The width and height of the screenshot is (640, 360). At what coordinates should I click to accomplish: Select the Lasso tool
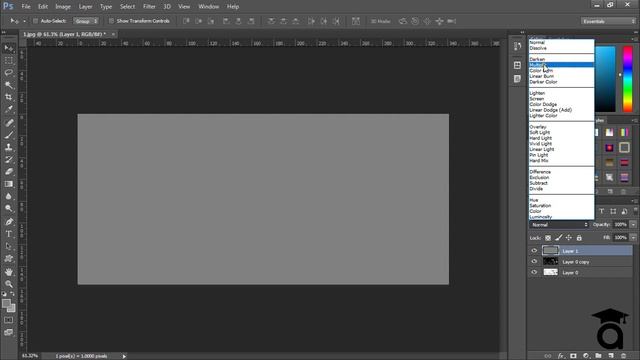tap(9, 73)
